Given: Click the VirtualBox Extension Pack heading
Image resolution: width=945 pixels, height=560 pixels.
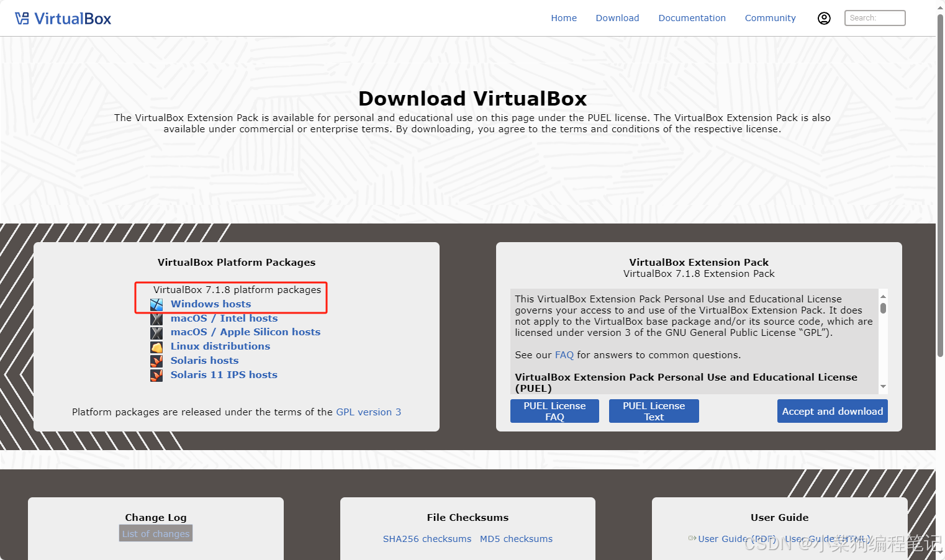Looking at the screenshot, I should tap(699, 262).
